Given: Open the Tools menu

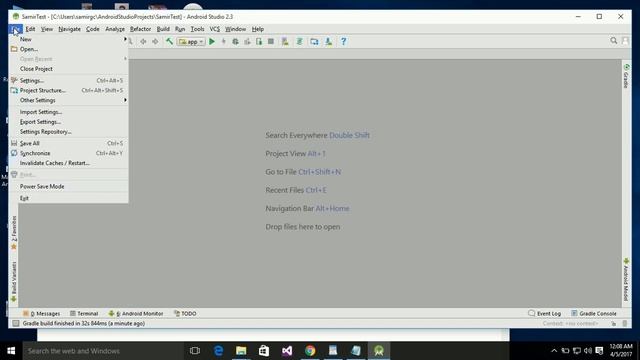Looking at the screenshot, I should [x=197, y=29].
